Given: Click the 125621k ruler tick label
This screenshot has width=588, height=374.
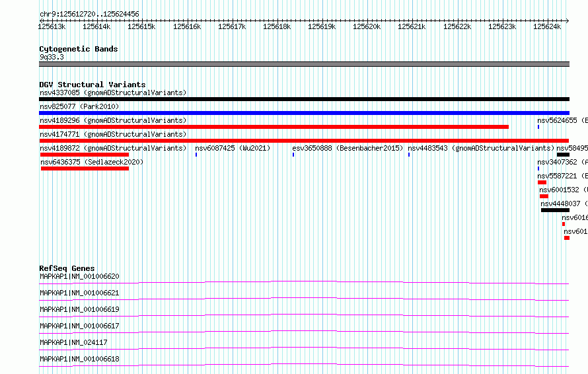Looking at the screenshot, I should tap(412, 26).
